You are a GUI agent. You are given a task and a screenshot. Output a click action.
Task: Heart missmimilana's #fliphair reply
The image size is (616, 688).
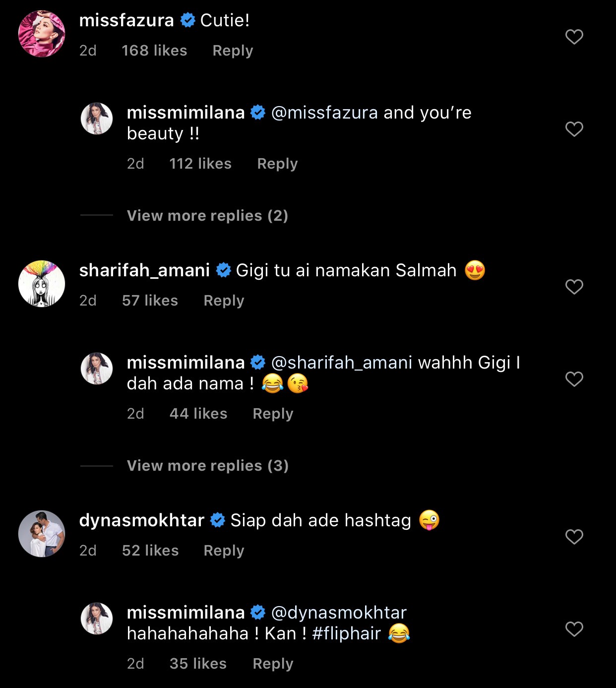(x=574, y=629)
